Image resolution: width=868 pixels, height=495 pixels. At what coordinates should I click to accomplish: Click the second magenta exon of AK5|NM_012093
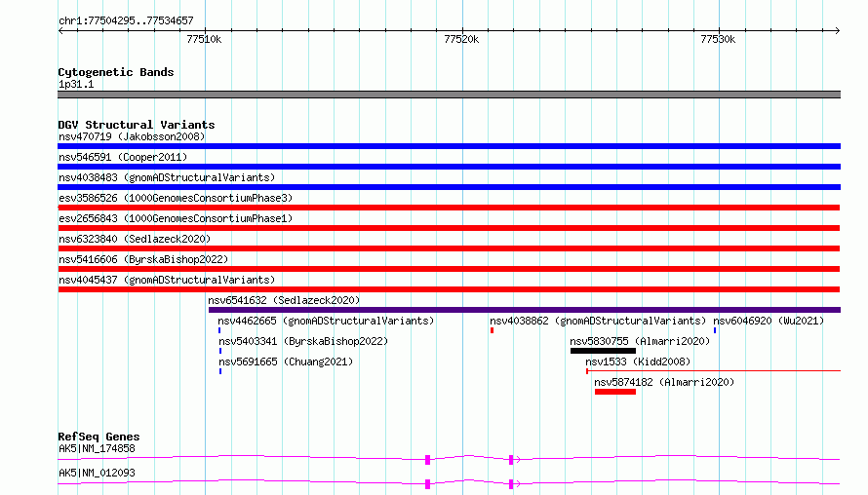pyautogui.click(x=511, y=484)
